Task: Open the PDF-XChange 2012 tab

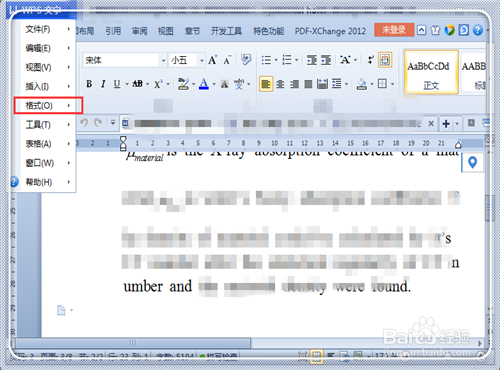Action: point(330,31)
